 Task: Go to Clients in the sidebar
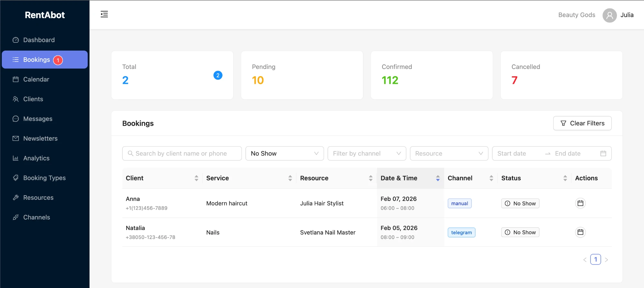click(x=45, y=99)
